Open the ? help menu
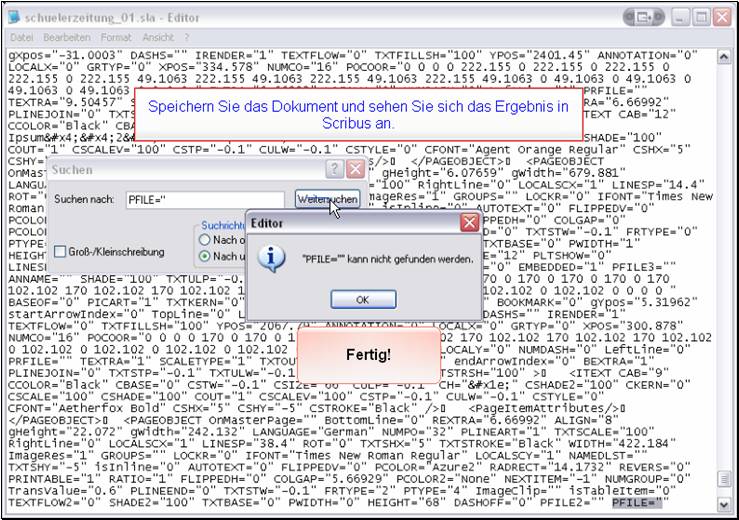The height and width of the screenshot is (520, 739). (x=185, y=37)
